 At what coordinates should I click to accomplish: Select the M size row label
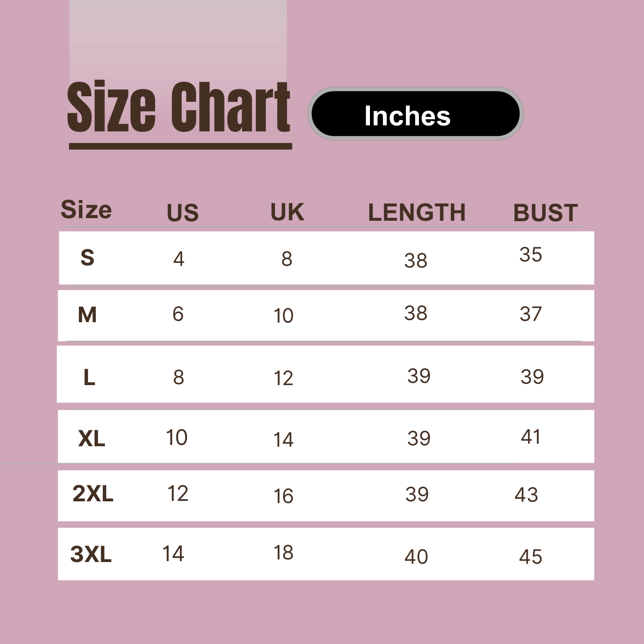pos(87,315)
